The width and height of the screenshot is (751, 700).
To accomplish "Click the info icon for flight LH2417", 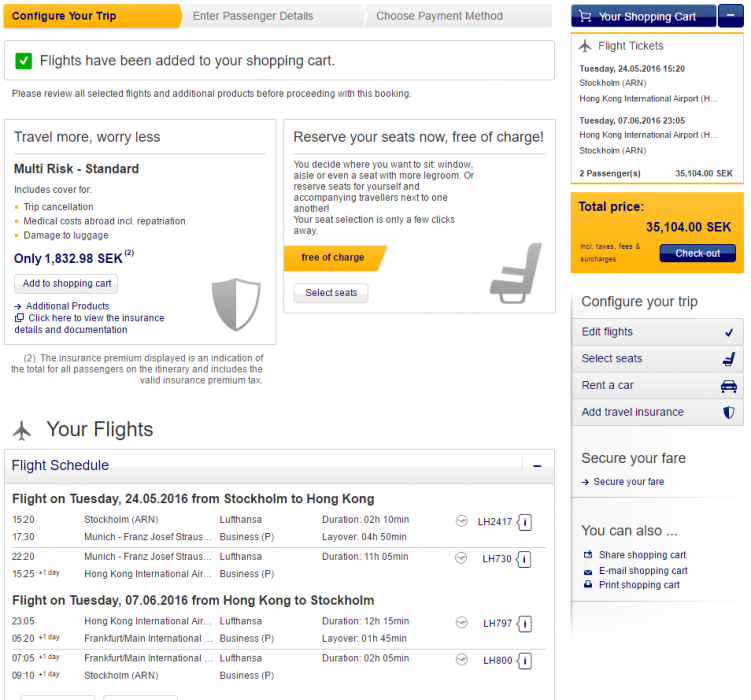I will click(525, 522).
